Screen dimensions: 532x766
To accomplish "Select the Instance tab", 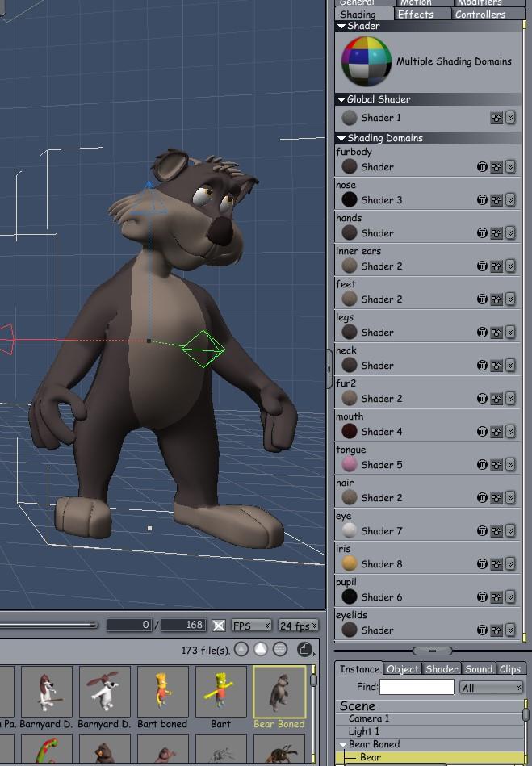I will [359, 669].
